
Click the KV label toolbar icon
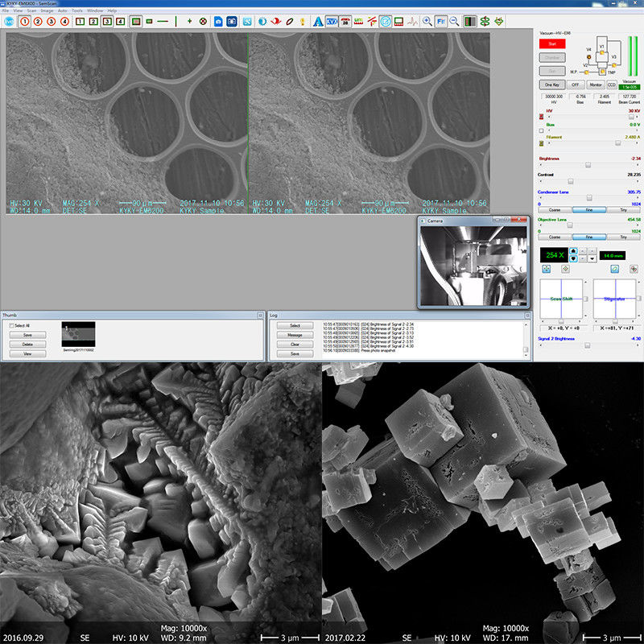[332, 22]
